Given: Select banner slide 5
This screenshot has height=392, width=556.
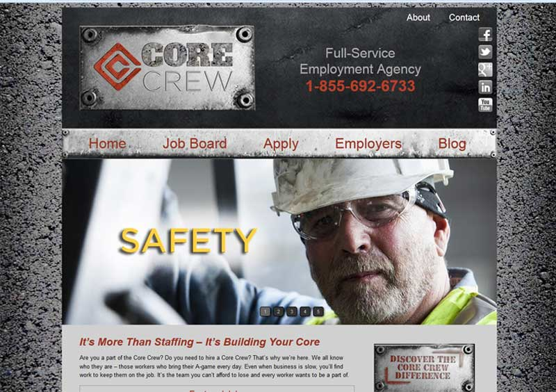Looking at the screenshot, I should pos(318,311).
